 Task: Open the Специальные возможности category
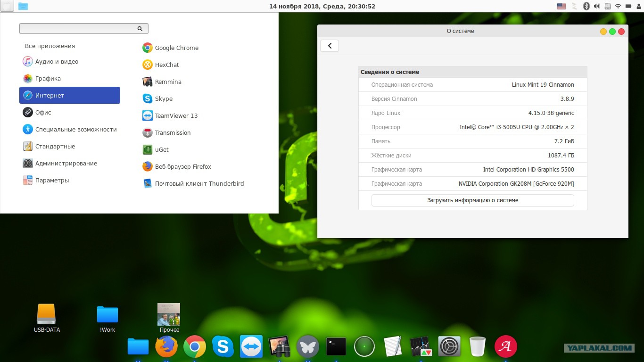pos(70,130)
